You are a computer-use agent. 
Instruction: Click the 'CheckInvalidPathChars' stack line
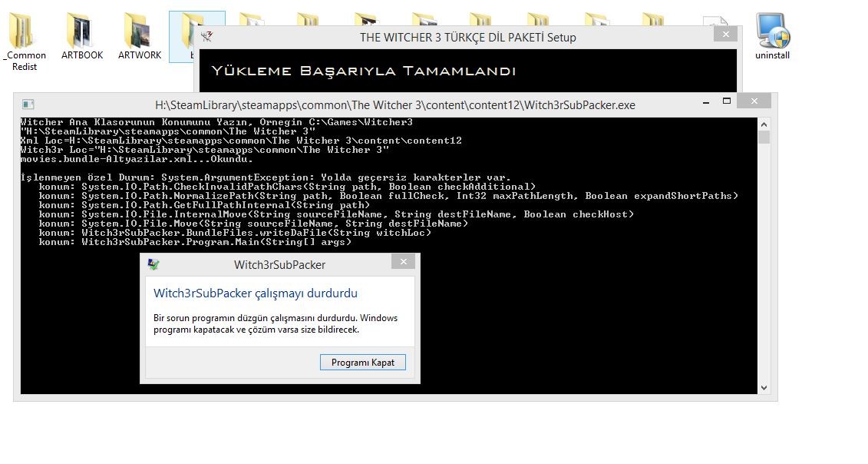tap(287, 187)
